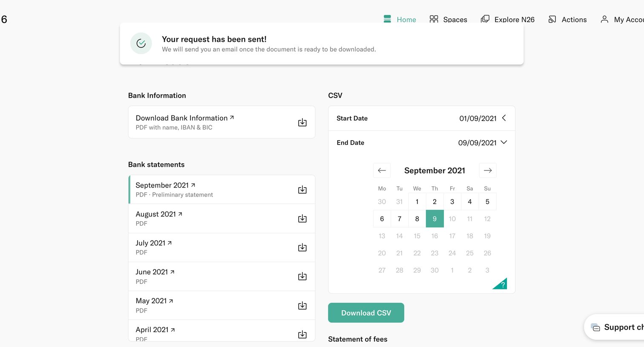Click the My Account person icon
The height and width of the screenshot is (347, 644).
(x=604, y=19)
